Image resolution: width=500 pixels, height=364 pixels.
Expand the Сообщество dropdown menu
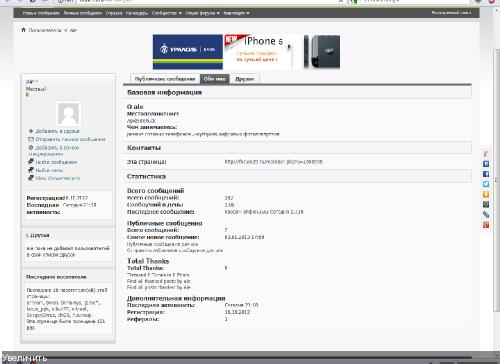click(167, 13)
